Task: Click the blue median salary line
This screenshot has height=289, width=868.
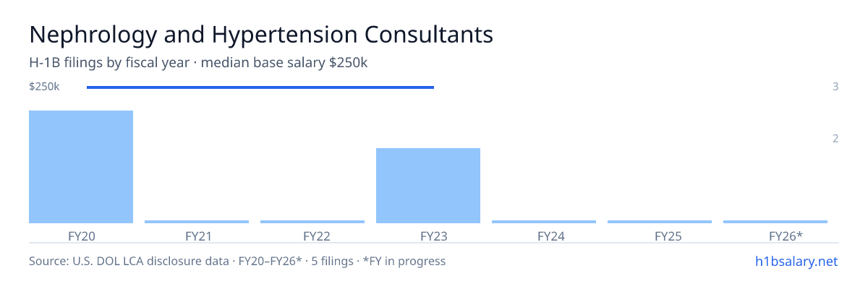Action: click(x=260, y=87)
